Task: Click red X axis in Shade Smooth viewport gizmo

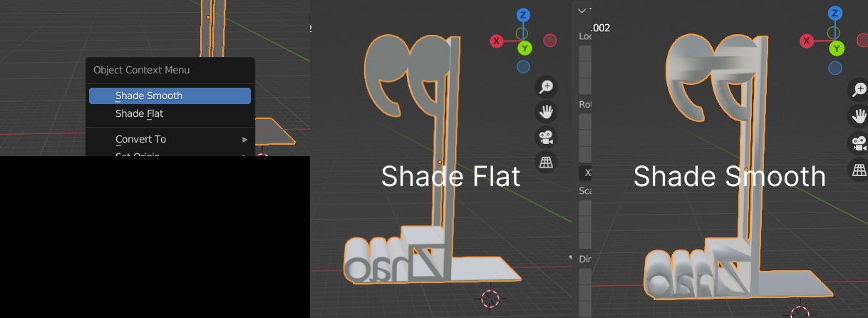Action: [807, 41]
